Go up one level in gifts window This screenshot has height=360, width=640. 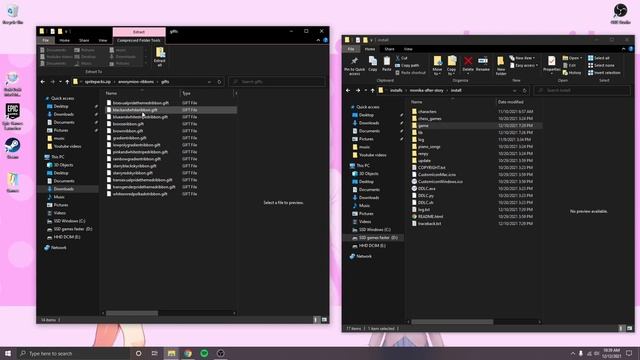67,82
